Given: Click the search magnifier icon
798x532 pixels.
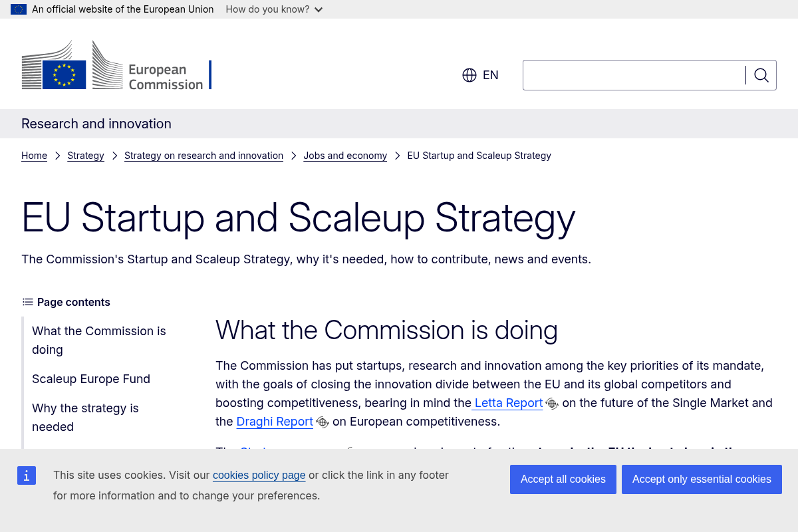Looking at the screenshot, I should 761,75.
